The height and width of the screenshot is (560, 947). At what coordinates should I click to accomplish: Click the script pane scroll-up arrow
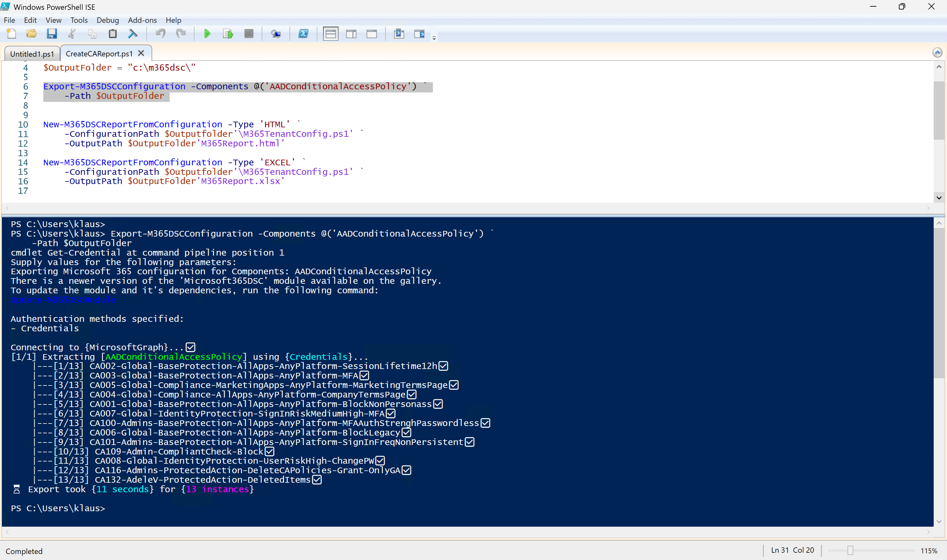(939, 67)
